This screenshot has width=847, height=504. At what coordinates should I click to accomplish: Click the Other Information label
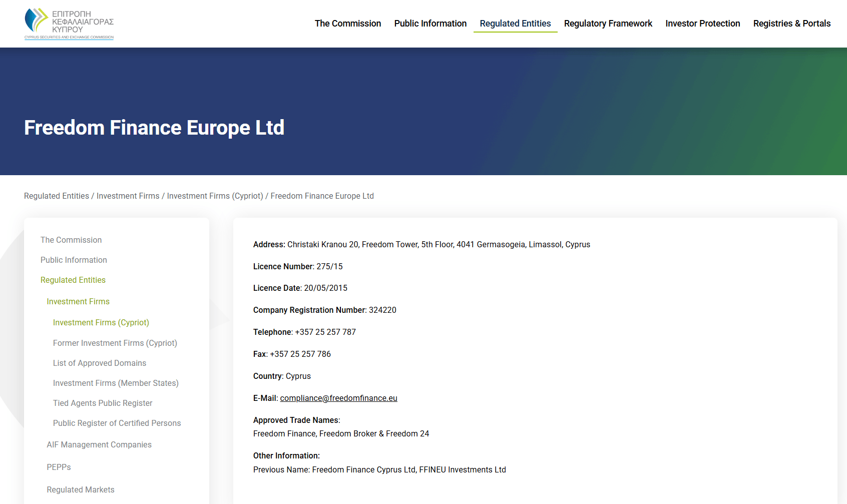pyautogui.click(x=286, y=456)
